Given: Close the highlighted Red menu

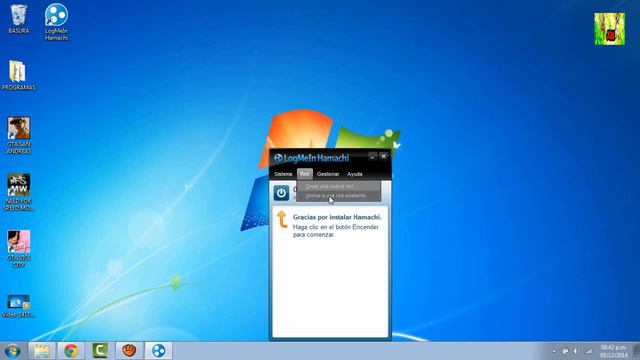Looking at the screenshot, I should point(304,174).
